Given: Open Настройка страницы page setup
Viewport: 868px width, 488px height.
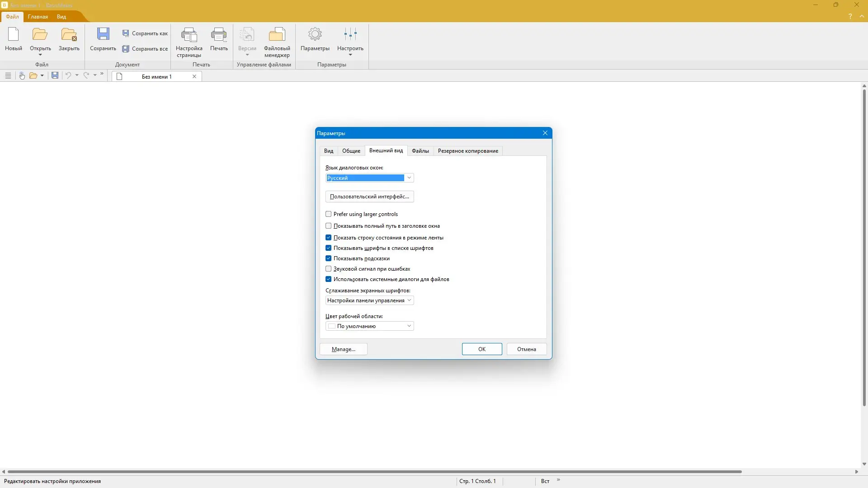Looking at the screenshot, I should point(189,36).
